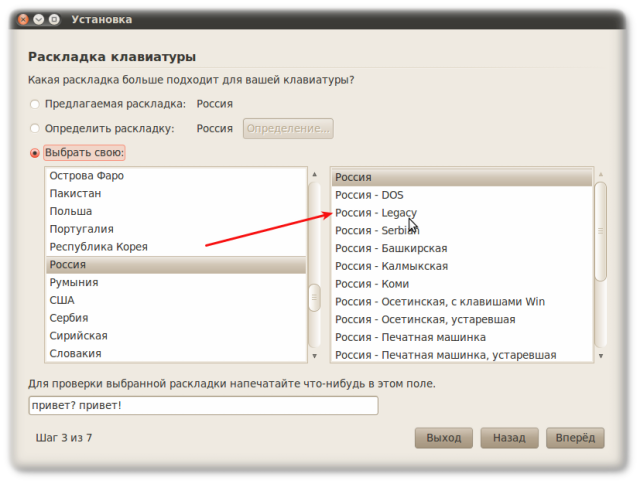The image size is (640, 484).
Task: Click the country list scroll-down arrow
Action: (314, 356)
